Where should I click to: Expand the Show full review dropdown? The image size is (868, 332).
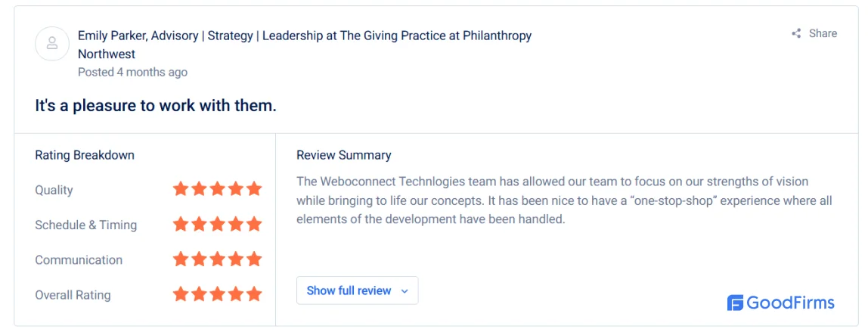pos(357,290)
